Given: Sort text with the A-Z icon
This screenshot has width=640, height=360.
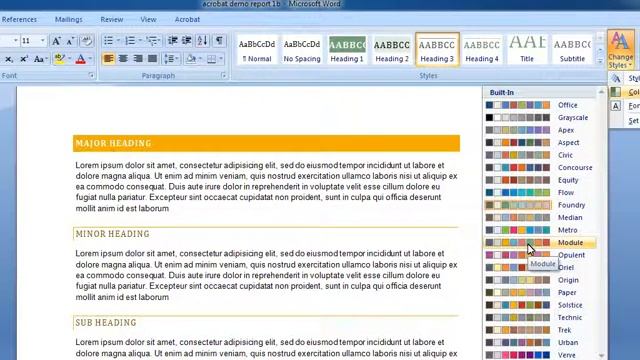Looking at the screenshot, I should (202, 40).
